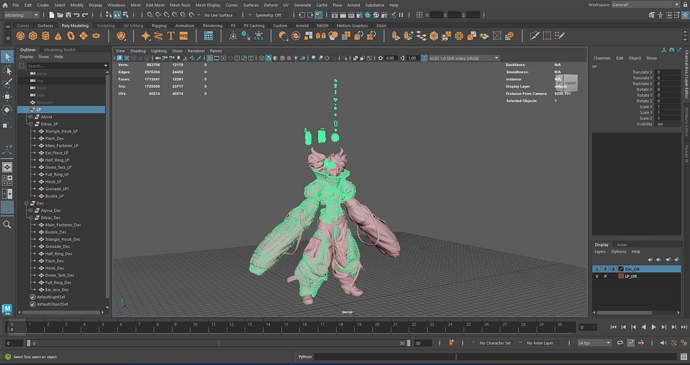Select the Quad Draw tool on the shelf
Screen dimensions: 690x365
click(560, 36)
